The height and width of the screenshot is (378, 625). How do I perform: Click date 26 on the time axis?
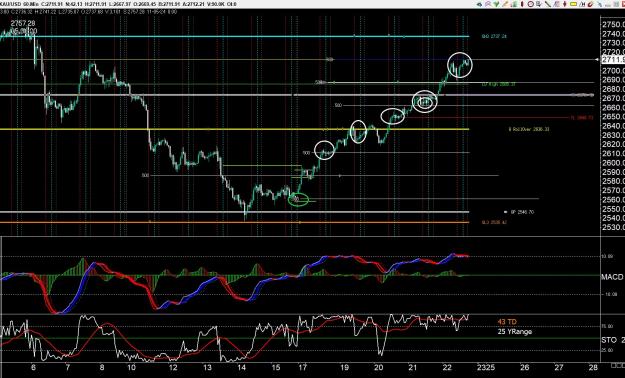[x=525, y=367]
